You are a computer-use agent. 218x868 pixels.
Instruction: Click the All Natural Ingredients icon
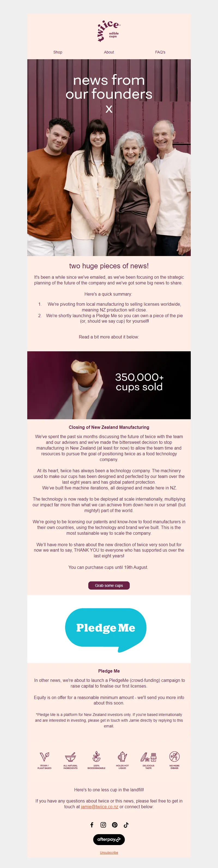tap(70, 759)
